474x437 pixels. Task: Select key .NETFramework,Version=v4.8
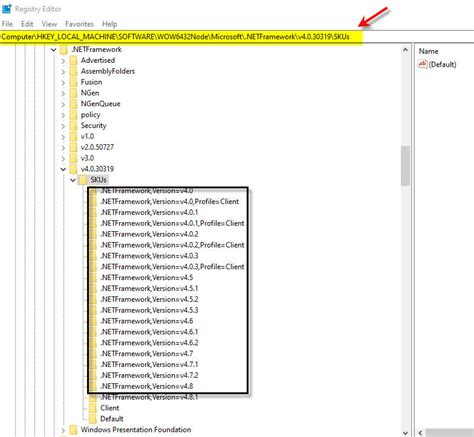[147, 386]
